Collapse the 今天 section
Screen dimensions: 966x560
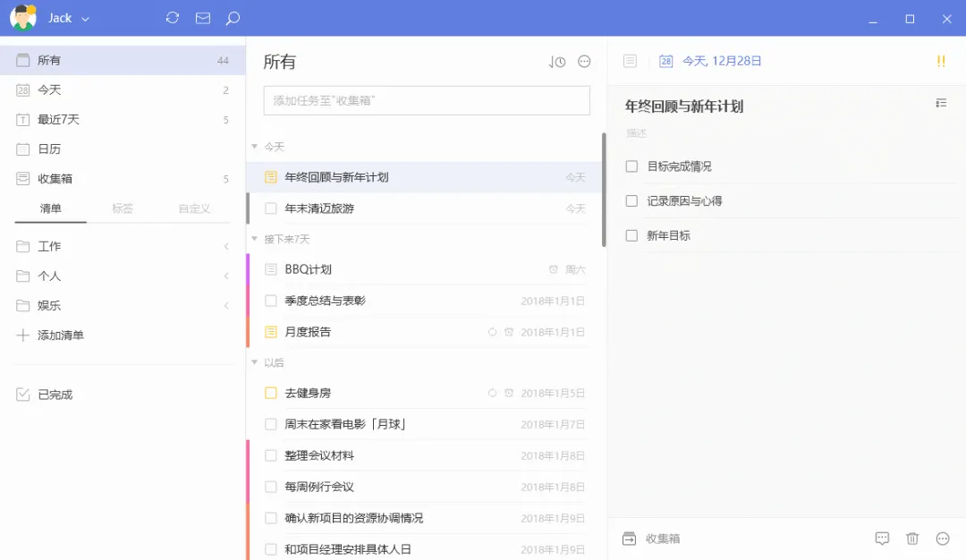pyautogui.click(x=254, y=147)
